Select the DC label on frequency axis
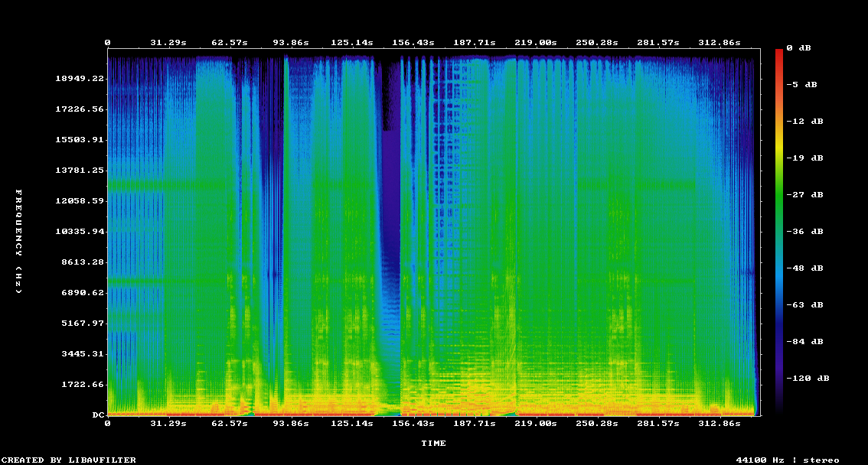This screenshot has width=868, height=465. click(x=98, y=415)
